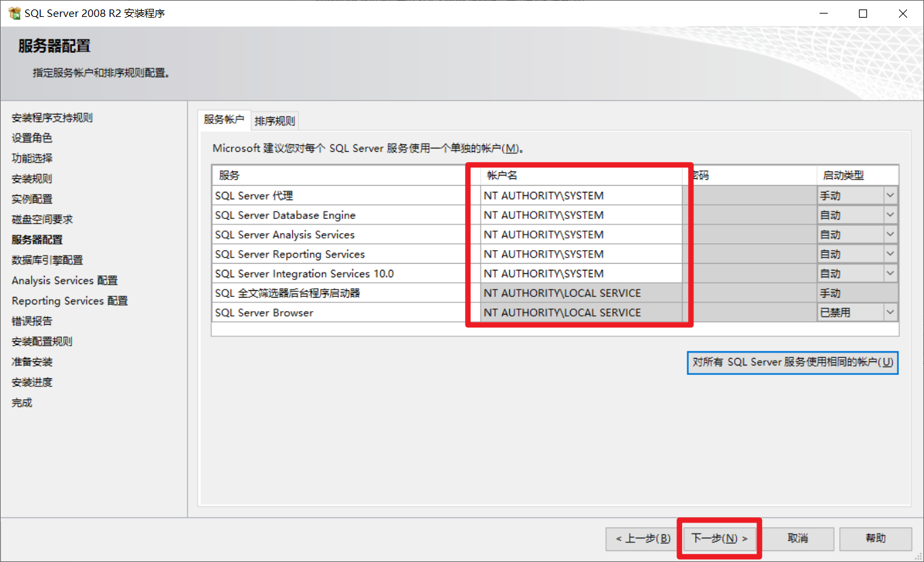The width and height of the screenshot is (924, 562).
Task: Click the 准备安装 step in sidebar
Action: point(32,362)
